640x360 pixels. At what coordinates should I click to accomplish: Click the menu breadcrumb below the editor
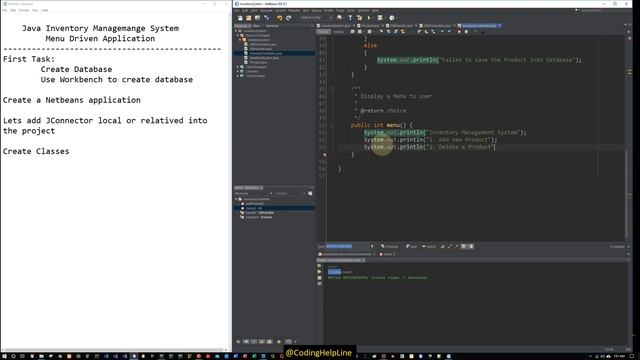(388, 254)
